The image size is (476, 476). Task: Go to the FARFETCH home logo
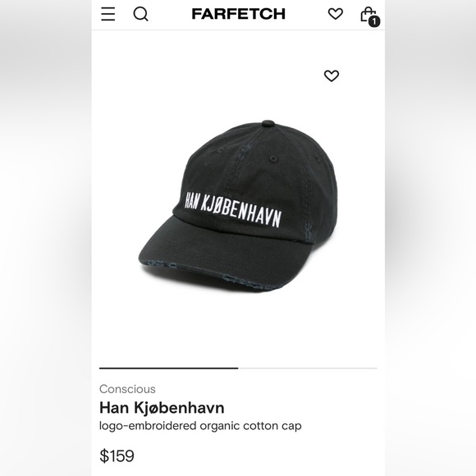point(238,14)
